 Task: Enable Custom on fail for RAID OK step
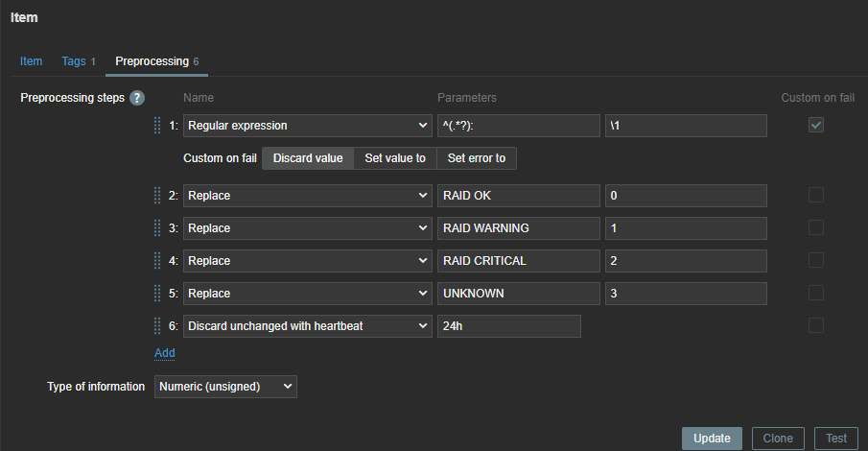point(816,196)
